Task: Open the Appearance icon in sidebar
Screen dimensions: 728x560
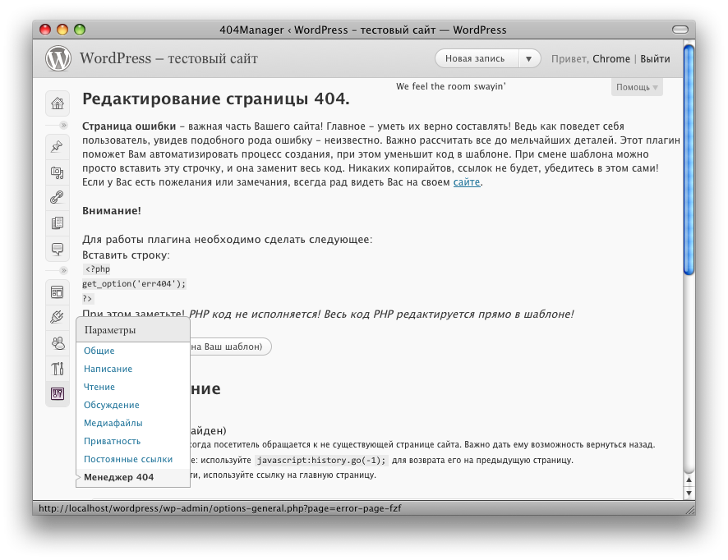Action: point(58,292)
